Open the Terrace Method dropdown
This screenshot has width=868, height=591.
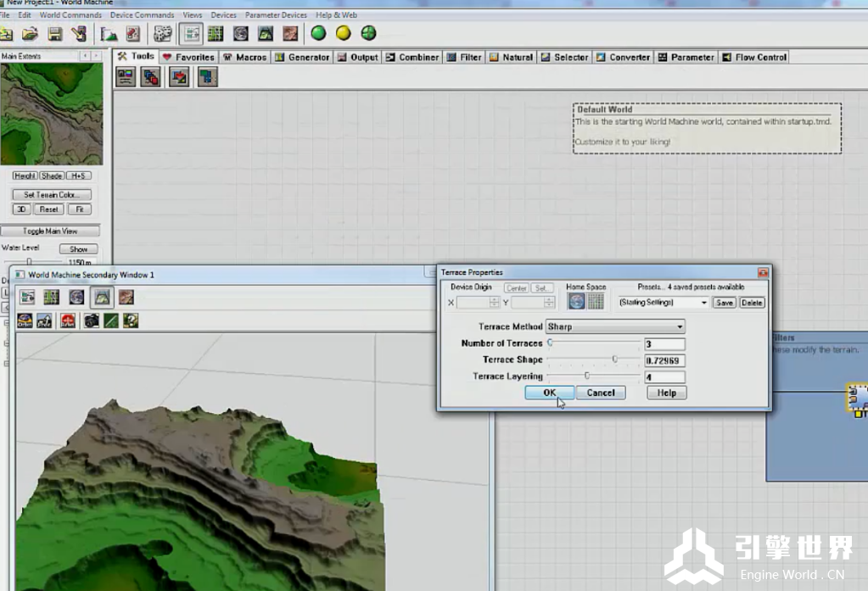615,326
